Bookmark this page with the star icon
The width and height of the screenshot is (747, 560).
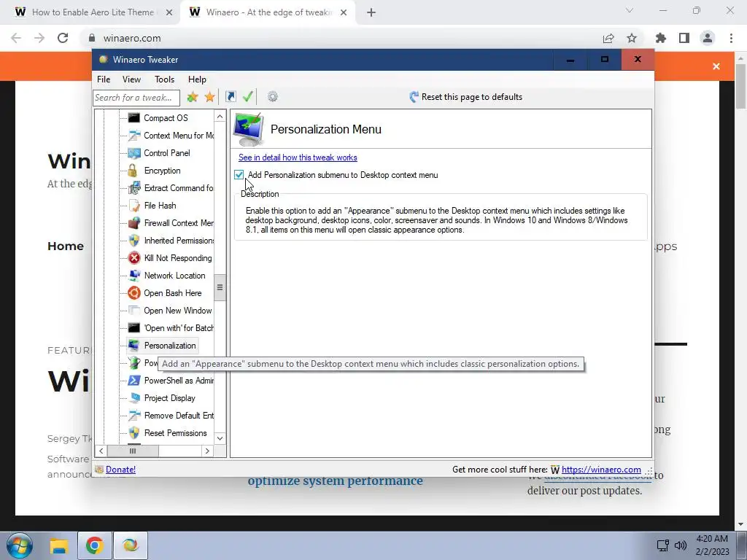tap(632, 38)
